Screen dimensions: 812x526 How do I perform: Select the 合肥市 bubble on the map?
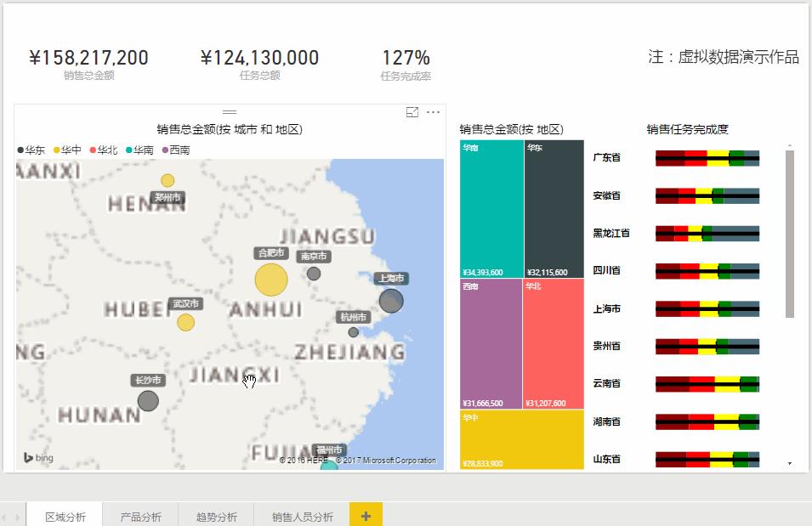[270, 278]
